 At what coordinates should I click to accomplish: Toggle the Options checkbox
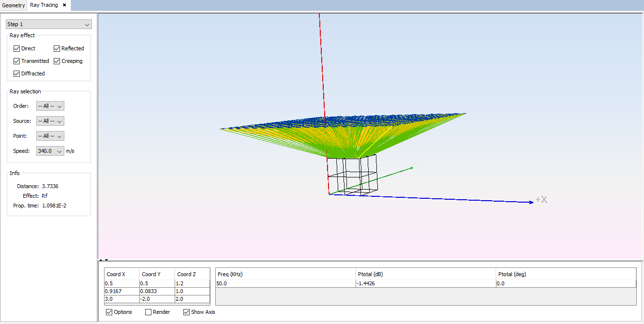(x=109, y=312)
